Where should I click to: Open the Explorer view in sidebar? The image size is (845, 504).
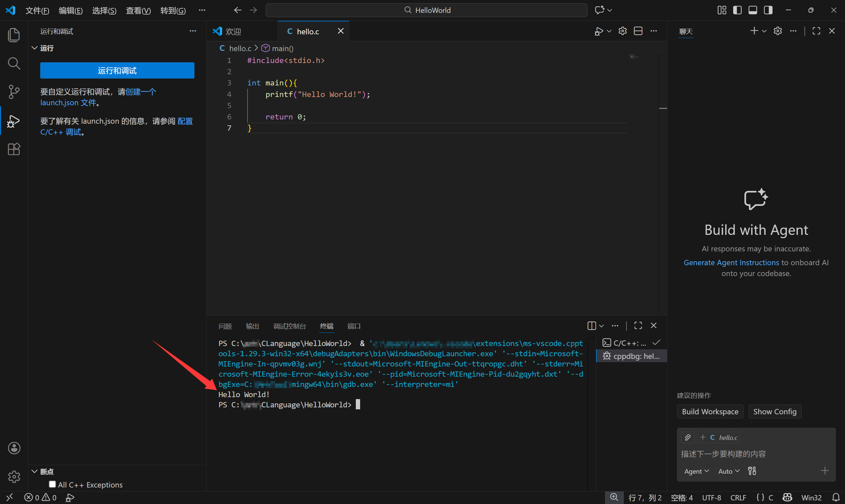tap(14, 35)
